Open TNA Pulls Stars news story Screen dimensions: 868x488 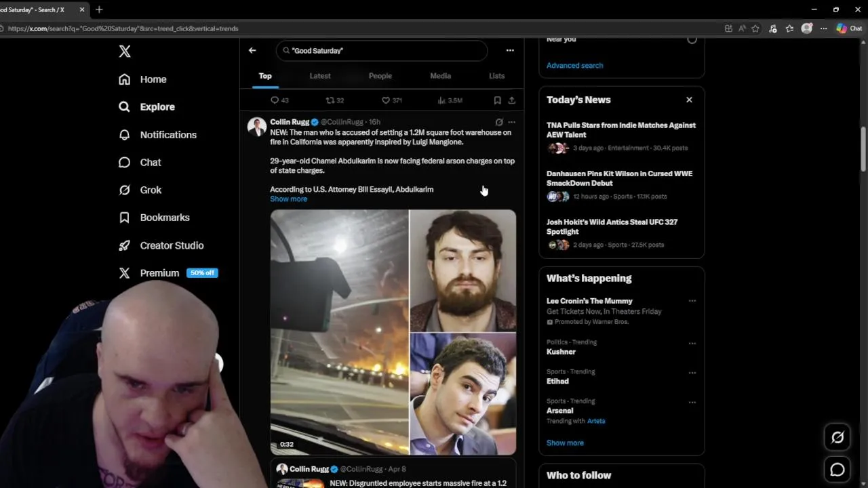[x=621, y=136]
